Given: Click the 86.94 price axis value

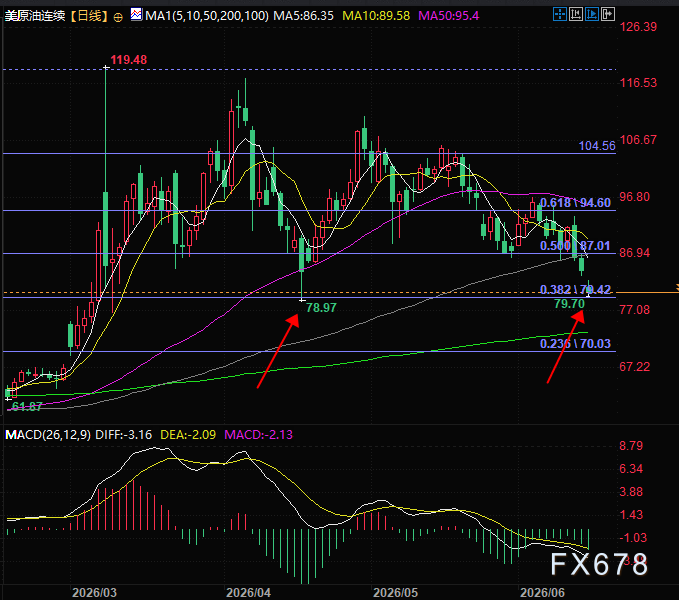Looking at the screenshot, I should click(x=634, y=253).
